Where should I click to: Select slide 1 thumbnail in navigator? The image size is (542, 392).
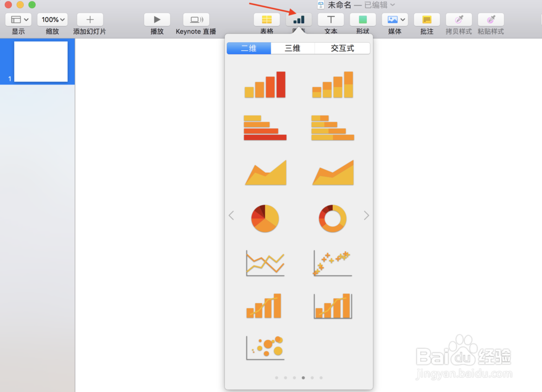pyautogui.click(x=41, y=62)
